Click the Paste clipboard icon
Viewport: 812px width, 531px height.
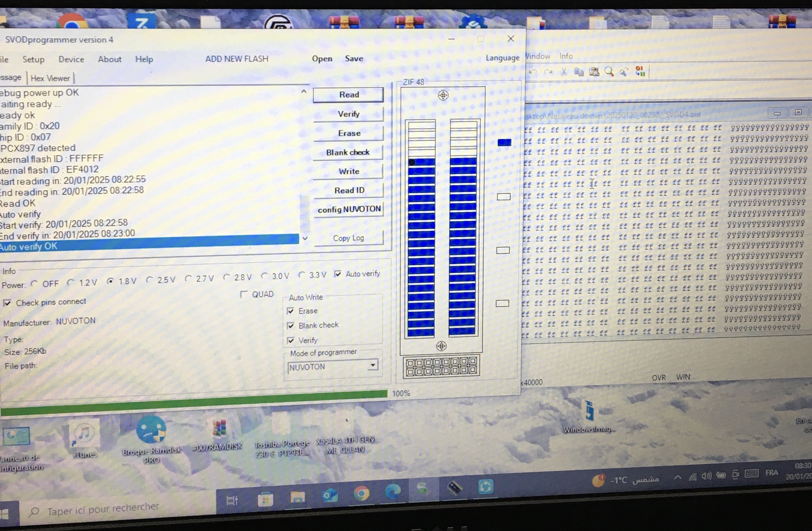[594, 72]
